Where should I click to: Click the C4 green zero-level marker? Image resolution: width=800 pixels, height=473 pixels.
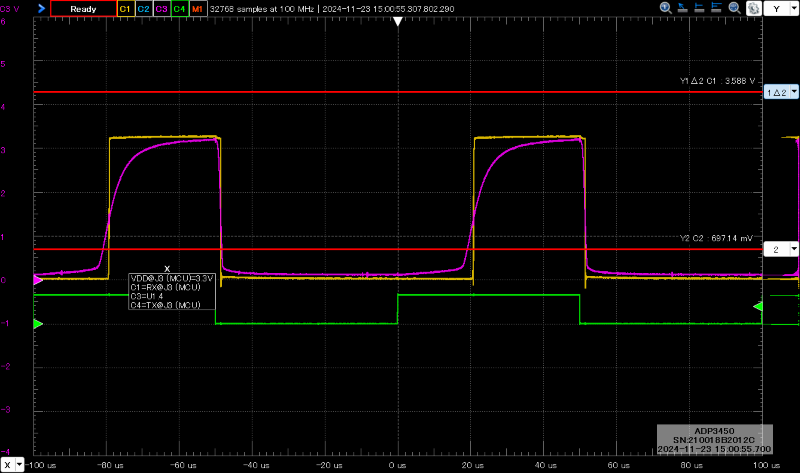pyautogui.click(x=38, y=323)
